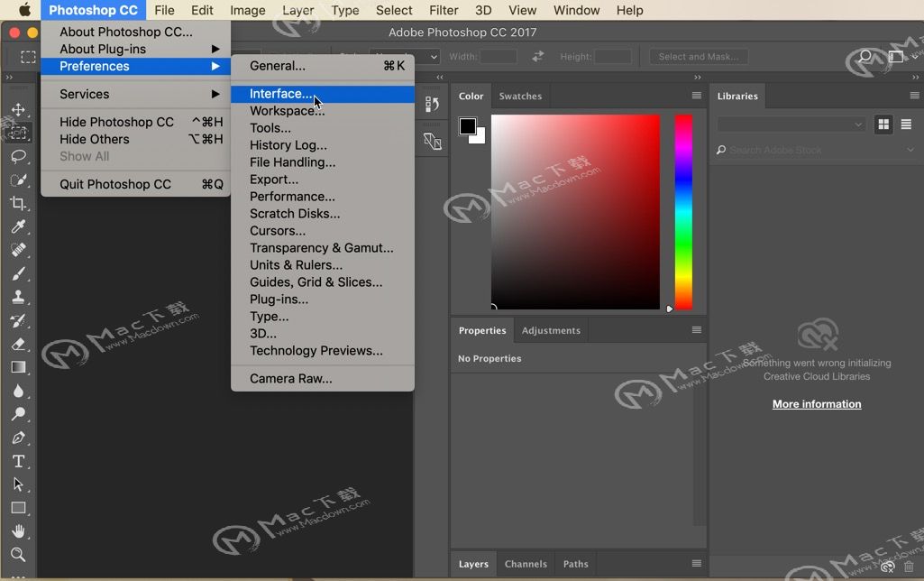The width and height of the screenshot is (924, 581).
Task: Click the Select and Mask... button
Action: tap(699, 57)
